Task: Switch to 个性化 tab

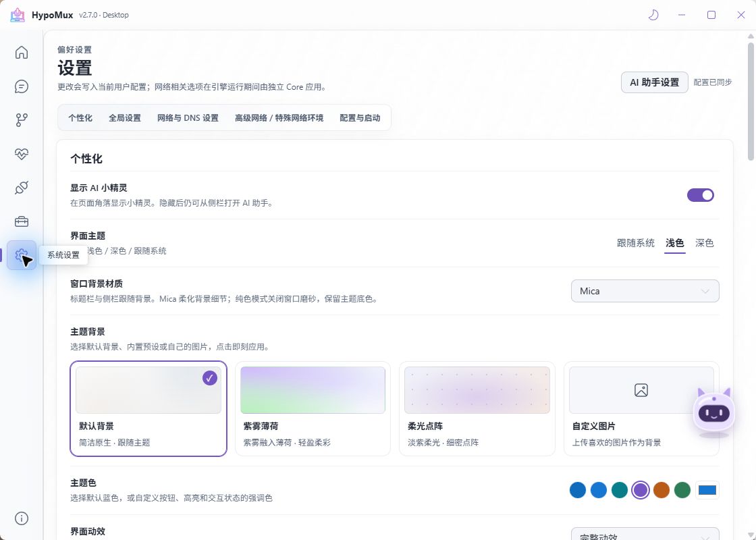Action: coord(80,117)
